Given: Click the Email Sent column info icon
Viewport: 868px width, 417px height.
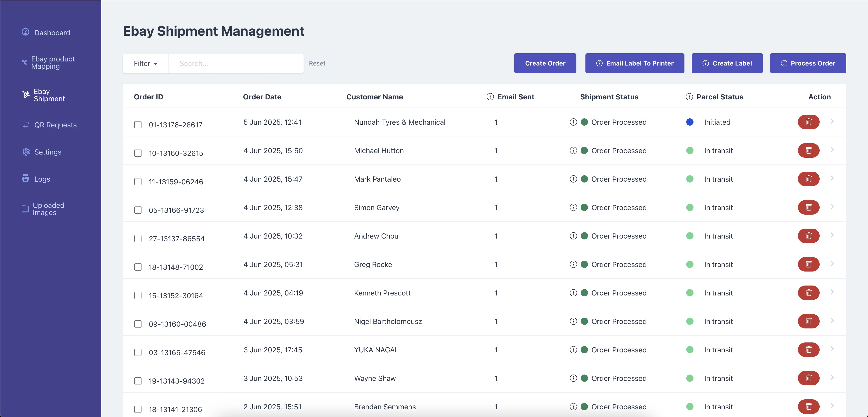Looking at the screenshot, I should click(x=490, y=97).
